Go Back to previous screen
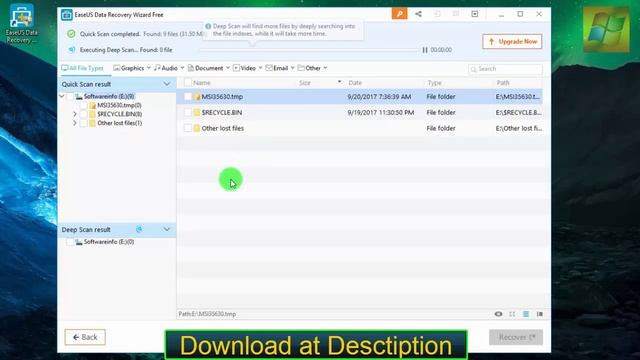Viewport: 640px width, 360px height. [x=85, y=337]
